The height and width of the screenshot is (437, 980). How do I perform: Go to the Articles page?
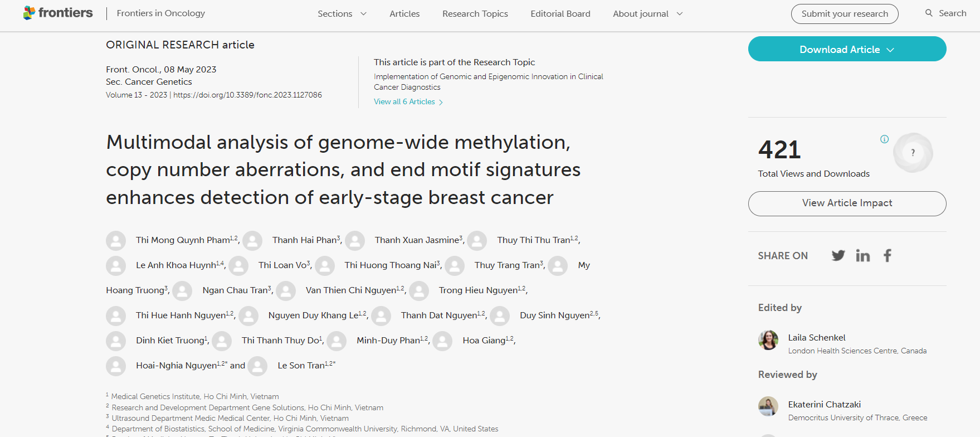[x=404, y=13]
